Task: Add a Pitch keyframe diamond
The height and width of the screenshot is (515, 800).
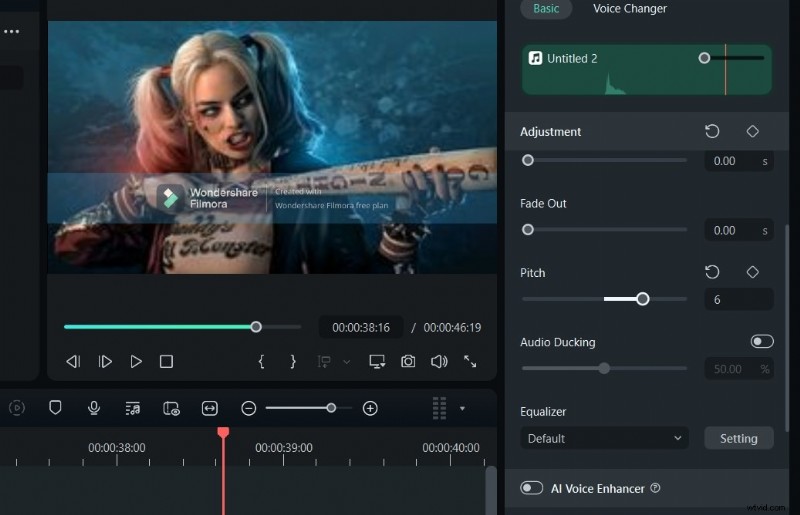Action: [x=753, y=272]
